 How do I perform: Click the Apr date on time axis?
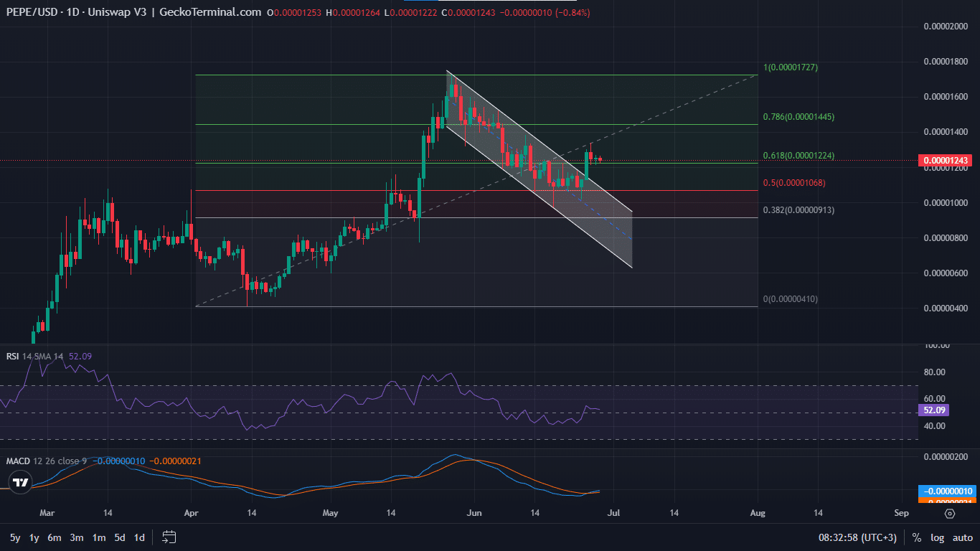[191, 514]
